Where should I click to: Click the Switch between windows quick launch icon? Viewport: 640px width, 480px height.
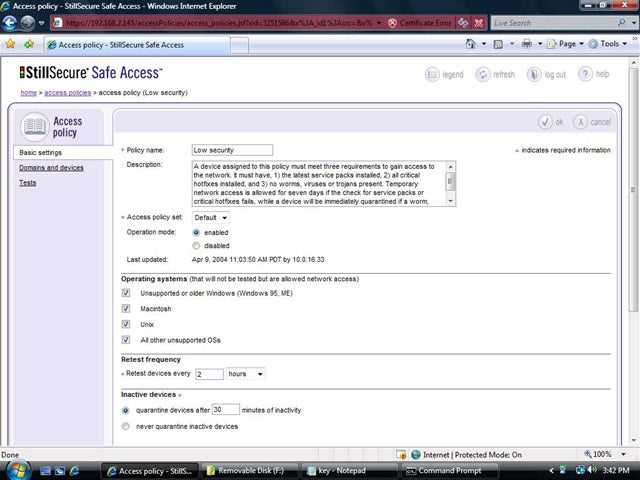tap(60, 471)
